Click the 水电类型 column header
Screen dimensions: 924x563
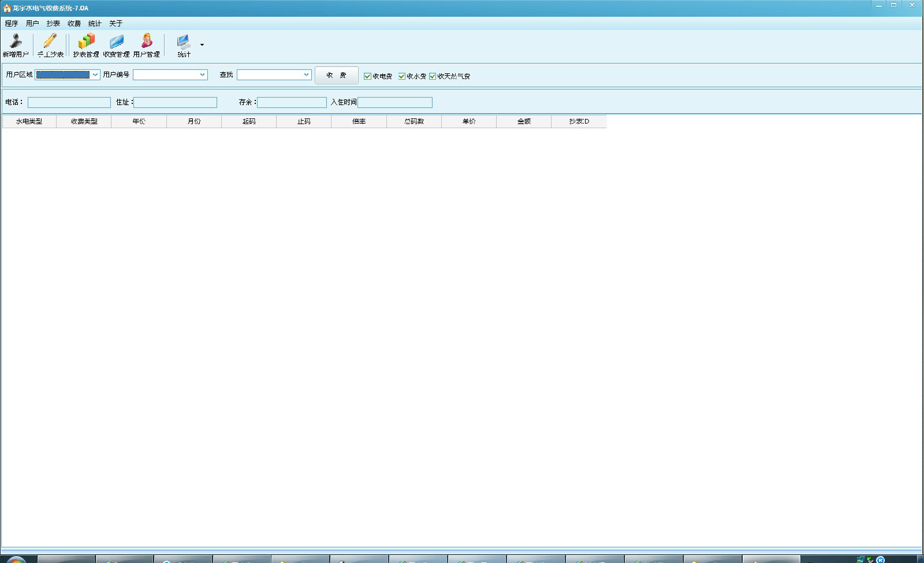coord(29,121)
